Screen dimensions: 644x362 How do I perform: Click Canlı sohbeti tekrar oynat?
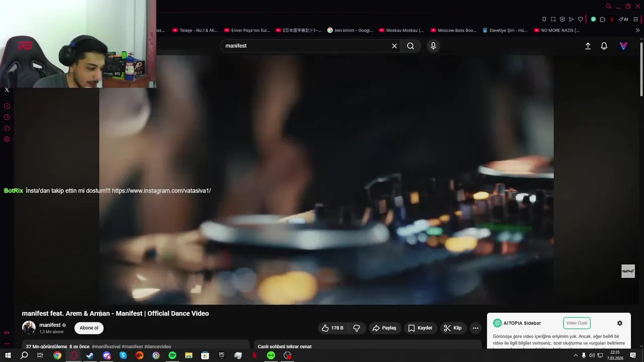coord(285,346)
